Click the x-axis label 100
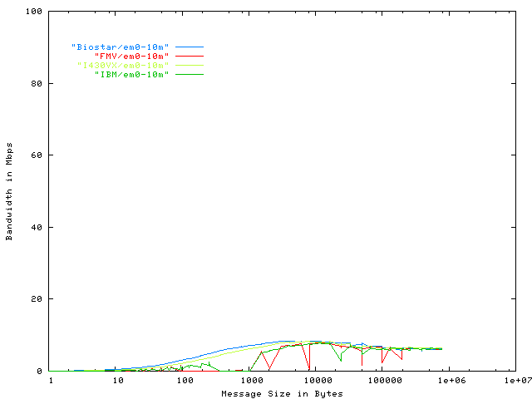The width and height of the screenshot is (532, 399). coord(185,381)
